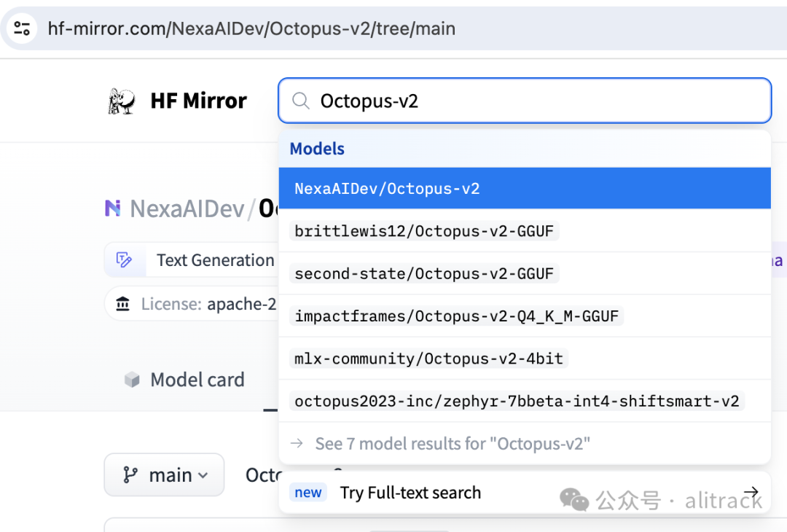Select brittlewis12/Octopus-v2-GGUF result
This screenshot has width=787, height=532.
tap(525, 231)
